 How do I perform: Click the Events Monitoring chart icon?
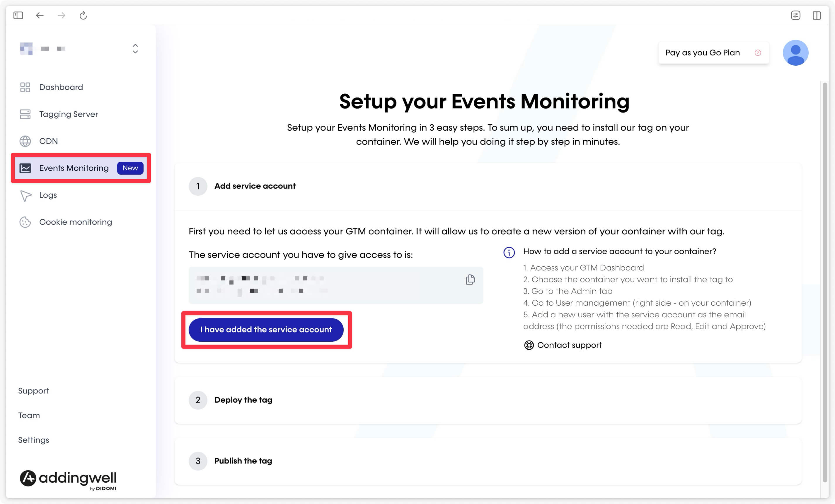pos(25,168)
